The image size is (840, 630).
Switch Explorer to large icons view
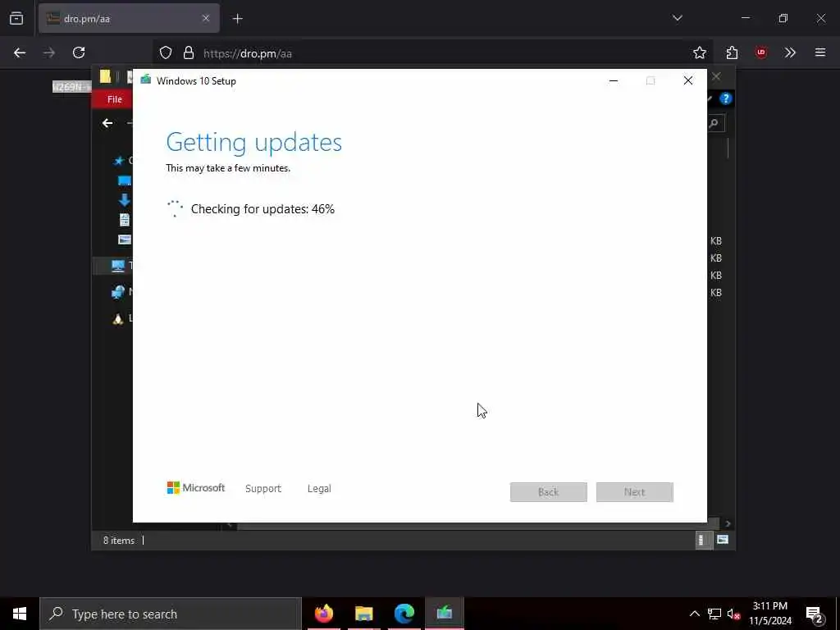point(723,540)
